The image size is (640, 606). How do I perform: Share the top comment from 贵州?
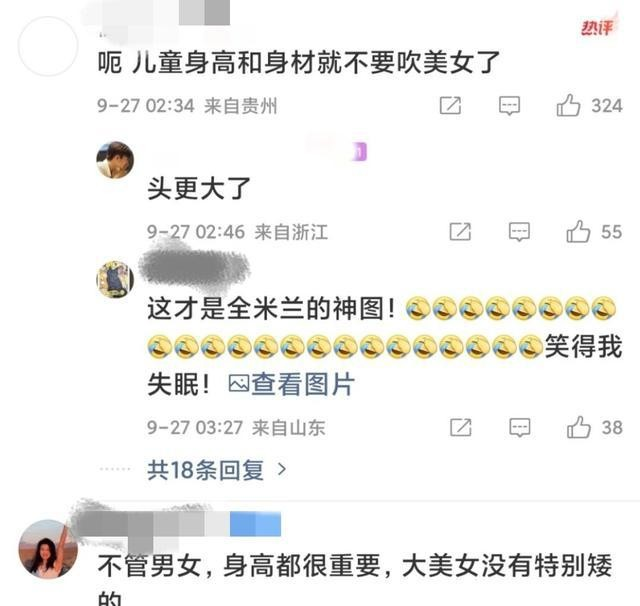pos(450,106)
